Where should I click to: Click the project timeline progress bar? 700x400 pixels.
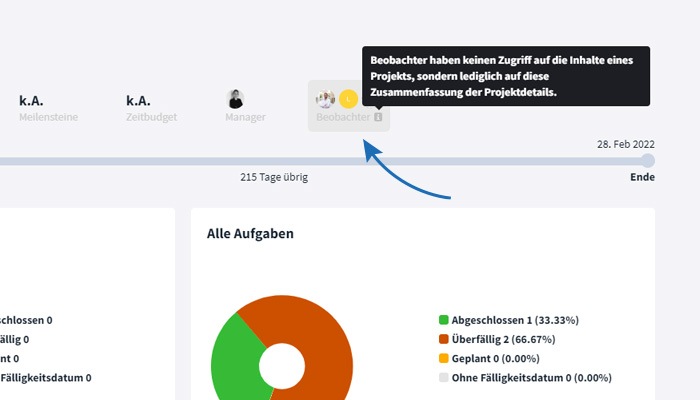pyautogui.click(x=300, y=160)
